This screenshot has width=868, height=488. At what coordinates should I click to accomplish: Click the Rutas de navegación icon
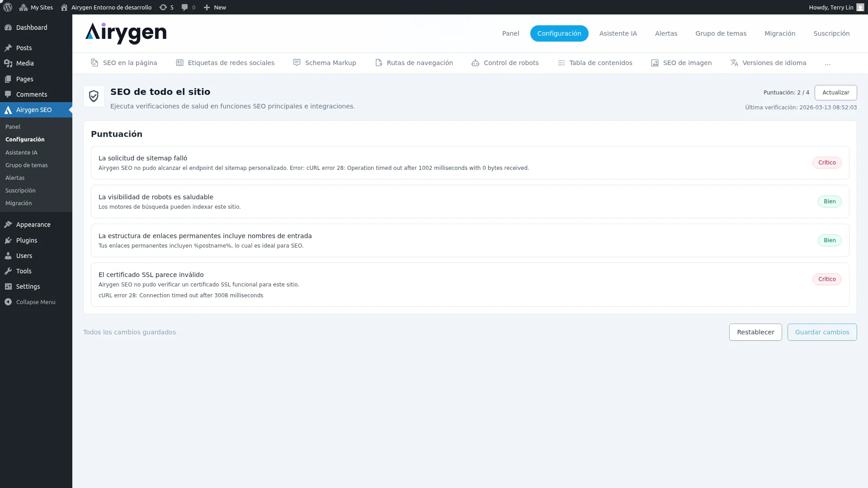379,63
